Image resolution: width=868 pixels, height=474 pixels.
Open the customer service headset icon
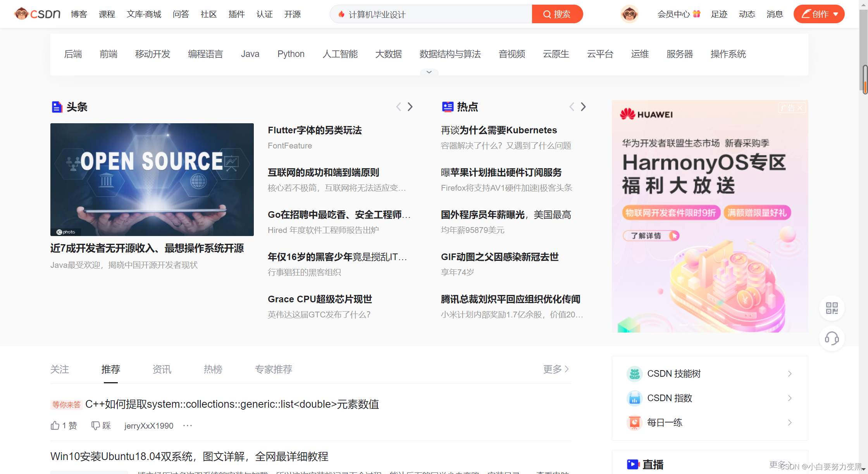coord(832,338)
